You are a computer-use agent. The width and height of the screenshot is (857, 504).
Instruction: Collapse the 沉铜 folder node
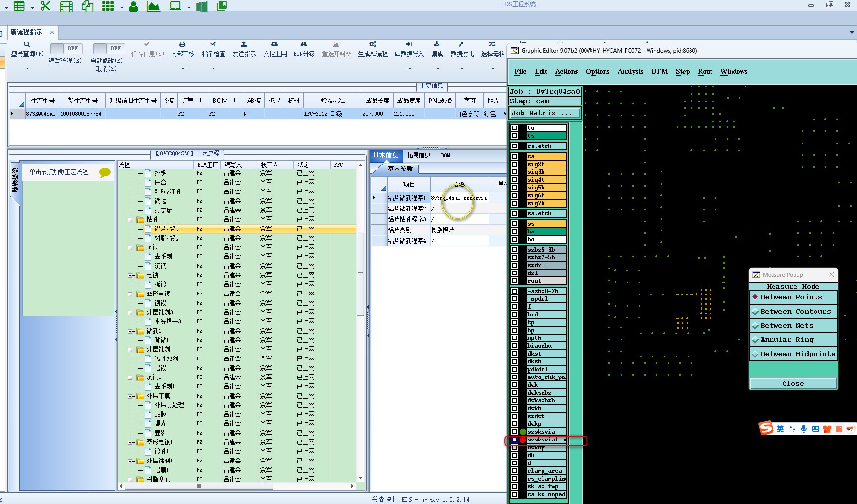[131, 248]
